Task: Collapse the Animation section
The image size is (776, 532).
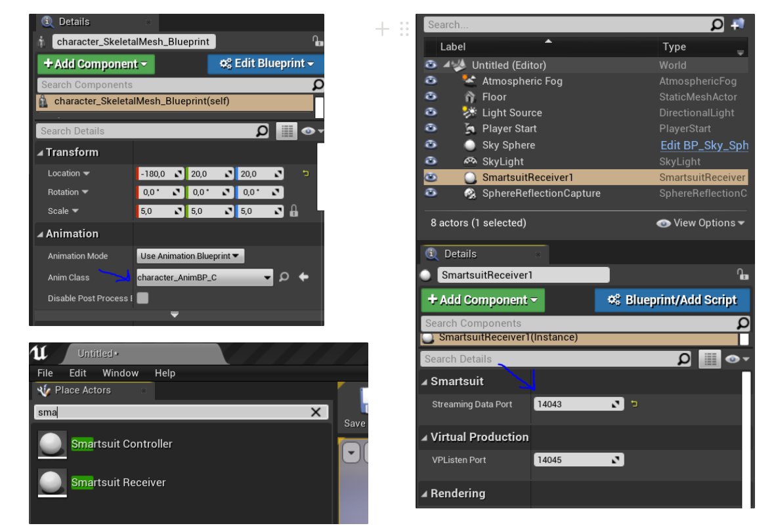Action: coord(40,234)
